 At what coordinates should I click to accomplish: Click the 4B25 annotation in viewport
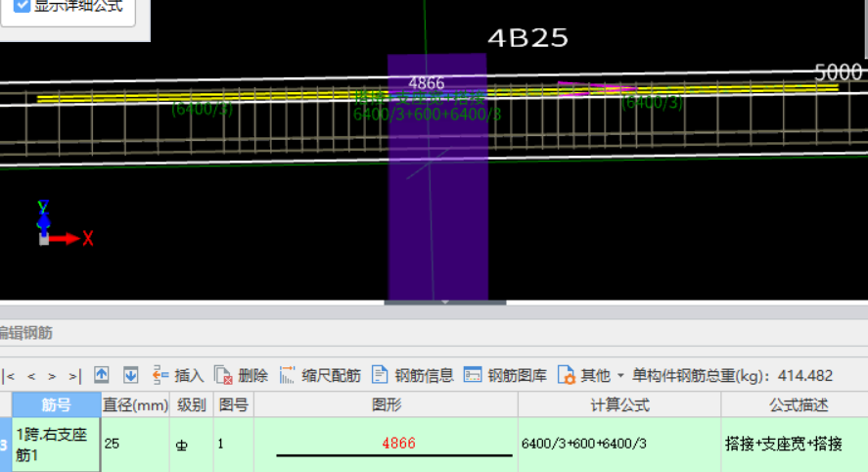click(527, 38)
